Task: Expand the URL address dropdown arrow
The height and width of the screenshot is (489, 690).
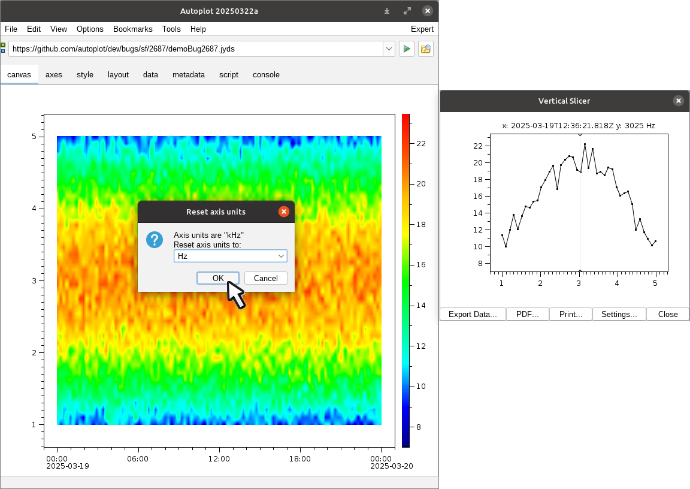Action: coord(389,49)
